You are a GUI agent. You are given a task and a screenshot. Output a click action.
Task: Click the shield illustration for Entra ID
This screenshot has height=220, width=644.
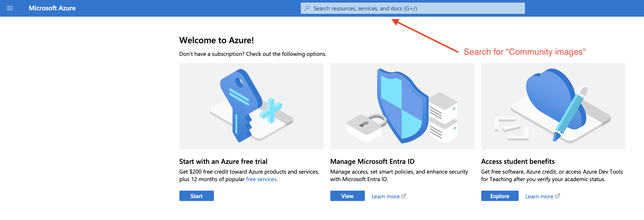click(x=402, y=106)
